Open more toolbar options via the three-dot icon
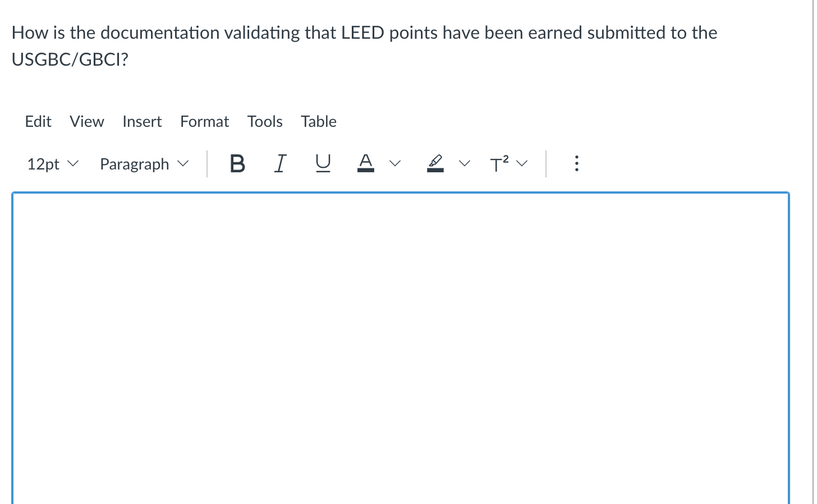This screenshot has width=817, height=504. (576, 163)
